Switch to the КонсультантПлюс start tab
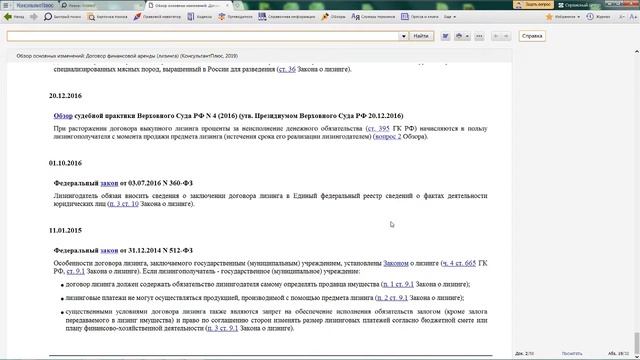The width and height of the screenshot is (640, 360). (x=35, y=5)
